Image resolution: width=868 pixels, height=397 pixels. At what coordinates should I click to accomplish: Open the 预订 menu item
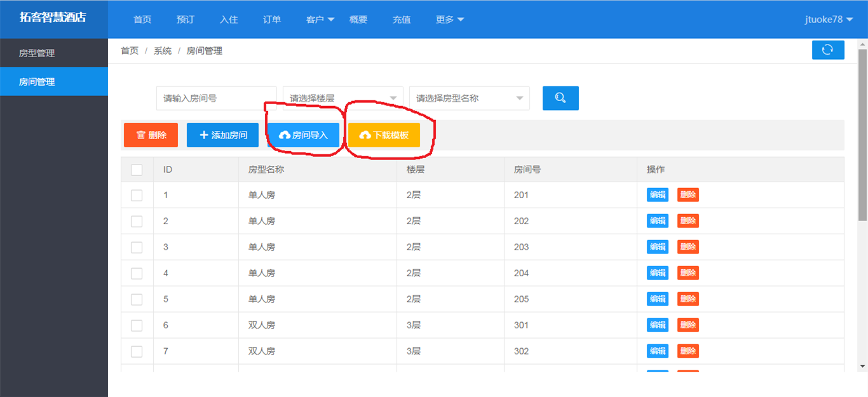(186, 20)
